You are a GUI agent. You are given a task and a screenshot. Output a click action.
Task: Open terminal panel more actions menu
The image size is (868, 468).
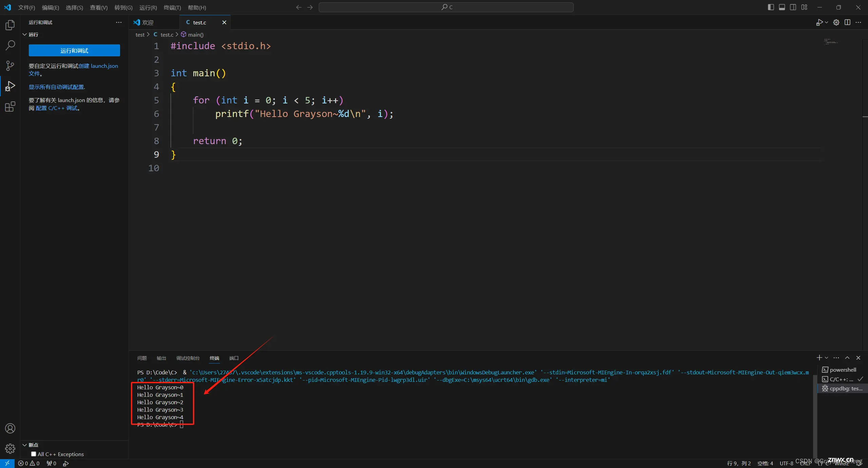pos(836,358)
